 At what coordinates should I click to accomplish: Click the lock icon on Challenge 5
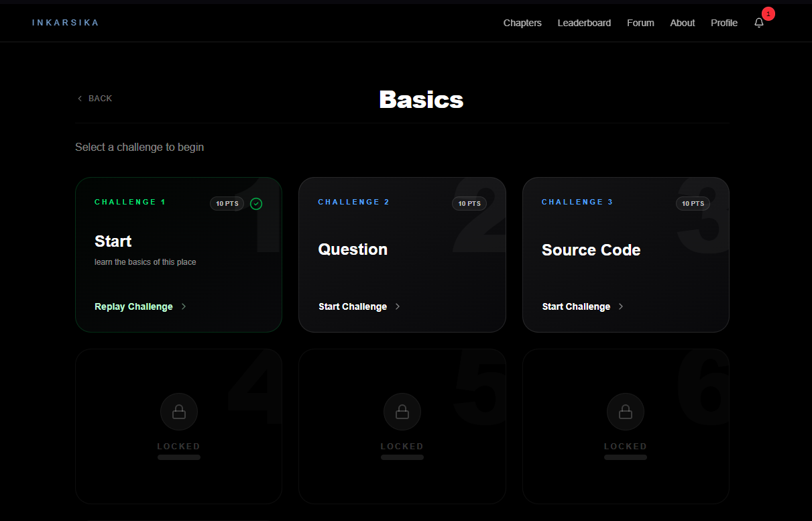point(402,411)
